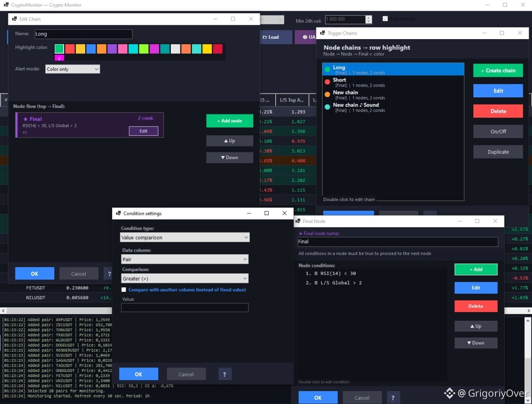Screen dimensions: 532x404
Task: Click the red dot beside Short chain
Action: click(x=328, y=82)
